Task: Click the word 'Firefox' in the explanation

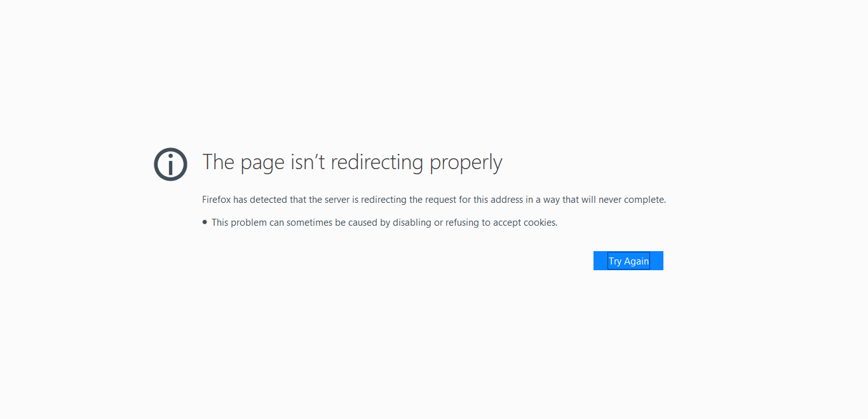Action: coord(215,199)
